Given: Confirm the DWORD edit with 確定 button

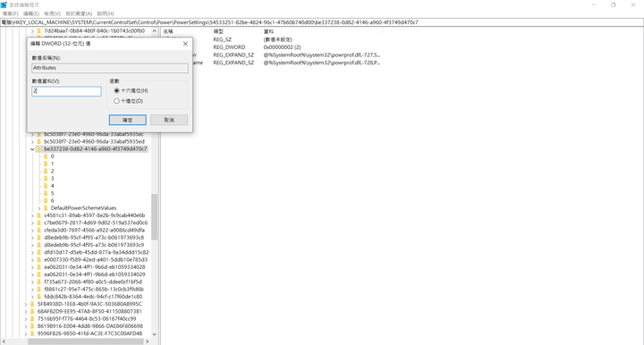Looking at the screenshot, I should tap(127, 120).
